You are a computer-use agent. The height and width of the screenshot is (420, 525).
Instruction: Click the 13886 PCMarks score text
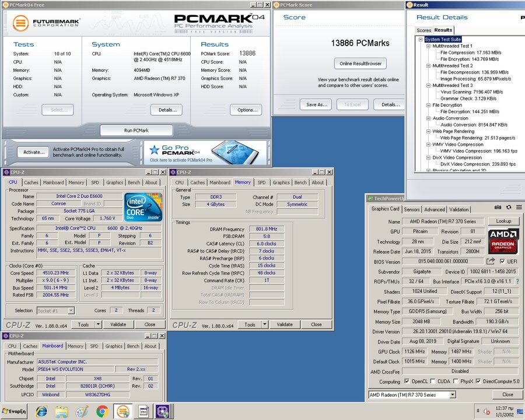pos(360,43)
